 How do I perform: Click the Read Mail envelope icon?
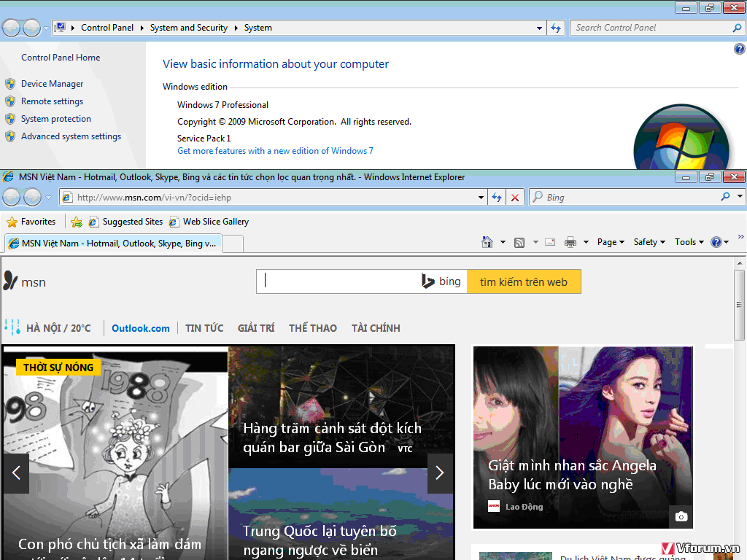click(x=550, y=242)
